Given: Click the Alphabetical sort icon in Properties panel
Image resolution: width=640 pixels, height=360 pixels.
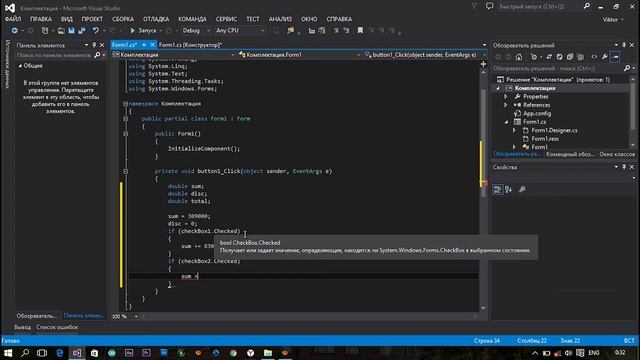Looking at the screenshot, I should pos(509,189).
